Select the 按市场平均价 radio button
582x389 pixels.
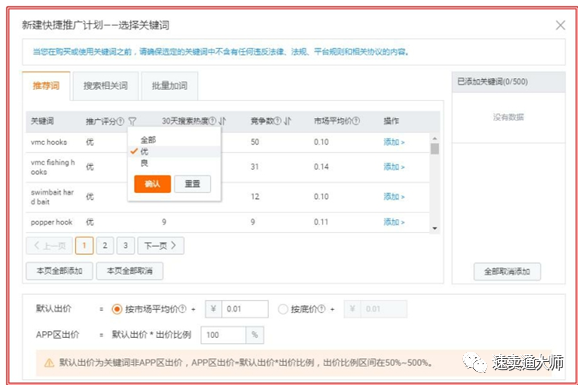click(117, 309)
